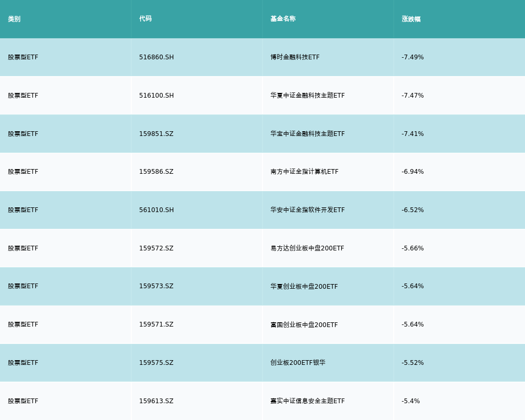The image size is (525, 420).
Task: Click 股票型ETF in the 159573.SZ row
Action: pyautogui.click(x=23, y=286)
